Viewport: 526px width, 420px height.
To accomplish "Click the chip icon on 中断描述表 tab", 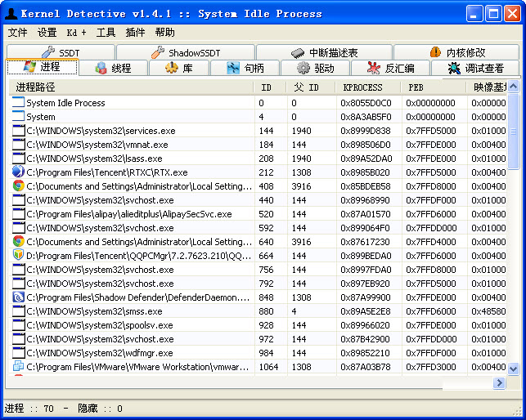I will (298, 52).
